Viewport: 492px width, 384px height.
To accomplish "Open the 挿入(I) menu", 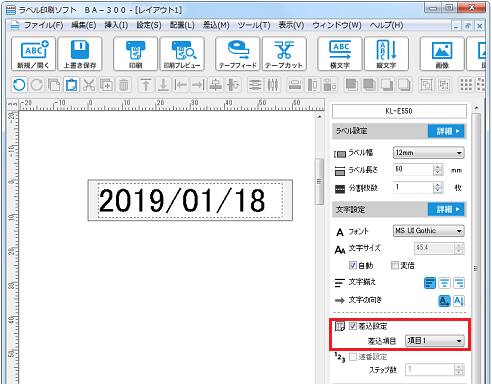I will click(116, 25).
